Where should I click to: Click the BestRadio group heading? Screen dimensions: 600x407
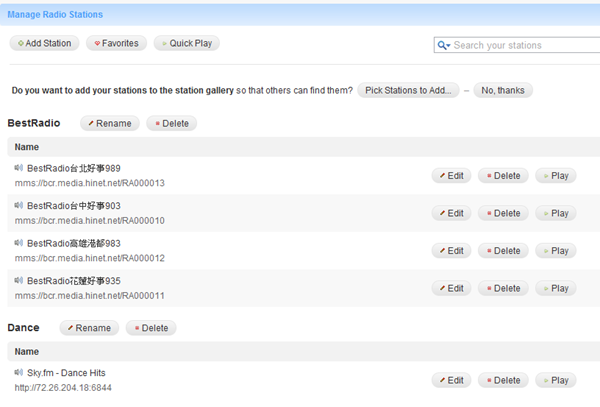(34, 123)
